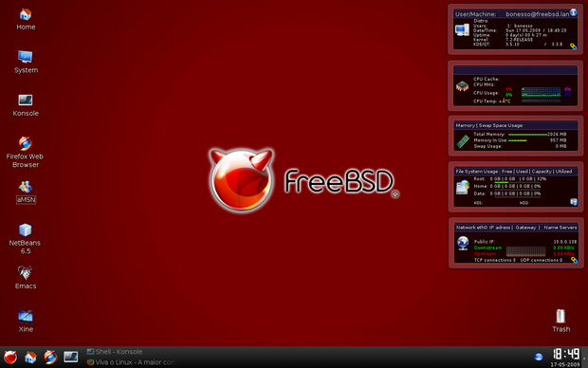Image resolution: width=588 pixels, height=368 pixels.
Task: Click the CPU usage graph widget
Action: point(542,92)
